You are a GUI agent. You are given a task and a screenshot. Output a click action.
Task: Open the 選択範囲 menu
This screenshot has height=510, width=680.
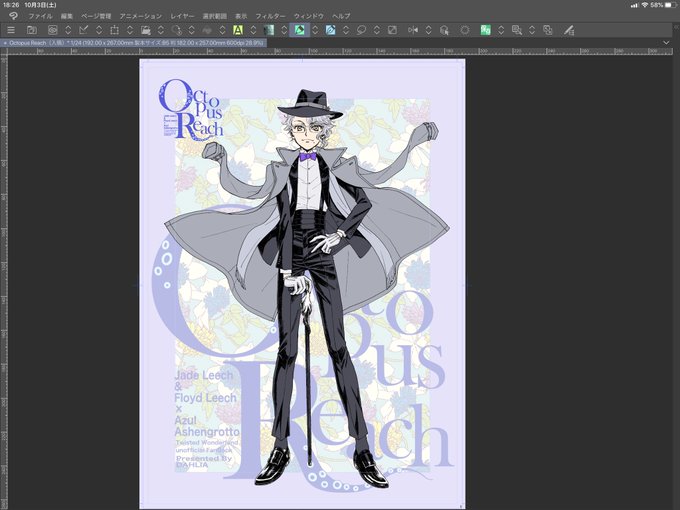point(215,16)
